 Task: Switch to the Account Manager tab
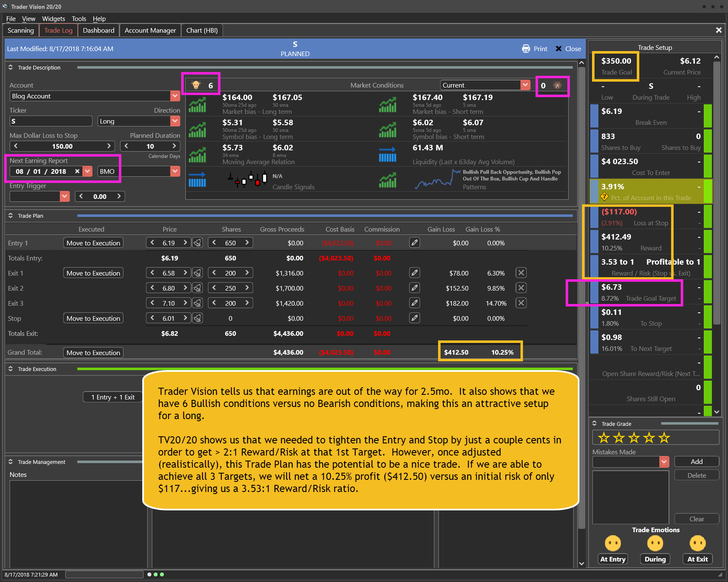coord(150,31)
